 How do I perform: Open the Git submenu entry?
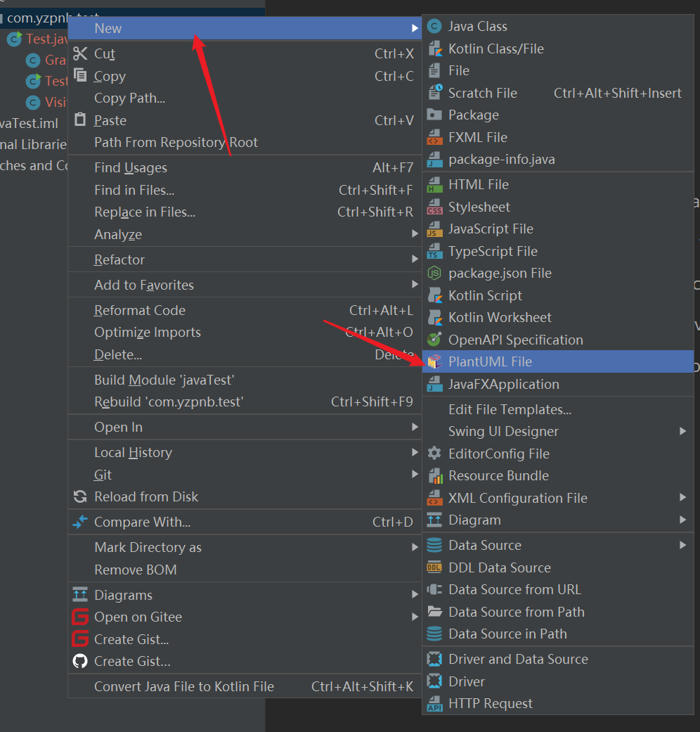tap(245, 475)
